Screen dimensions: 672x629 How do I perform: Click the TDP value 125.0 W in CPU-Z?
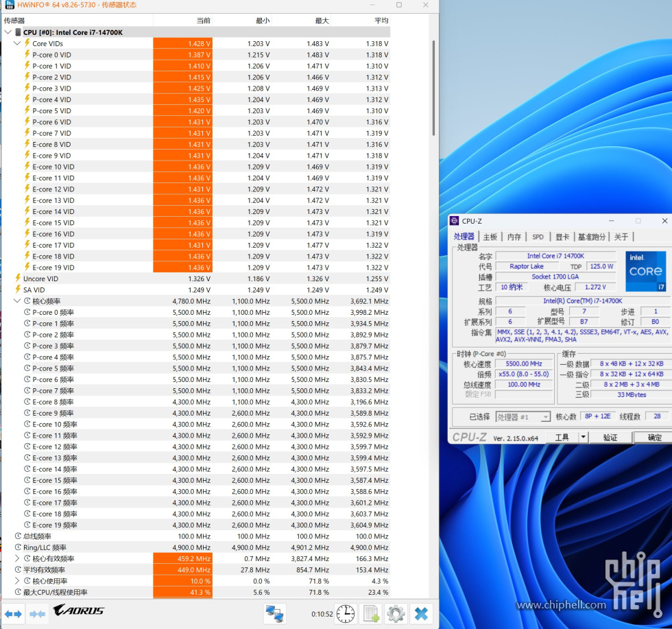tap(601, 266)
